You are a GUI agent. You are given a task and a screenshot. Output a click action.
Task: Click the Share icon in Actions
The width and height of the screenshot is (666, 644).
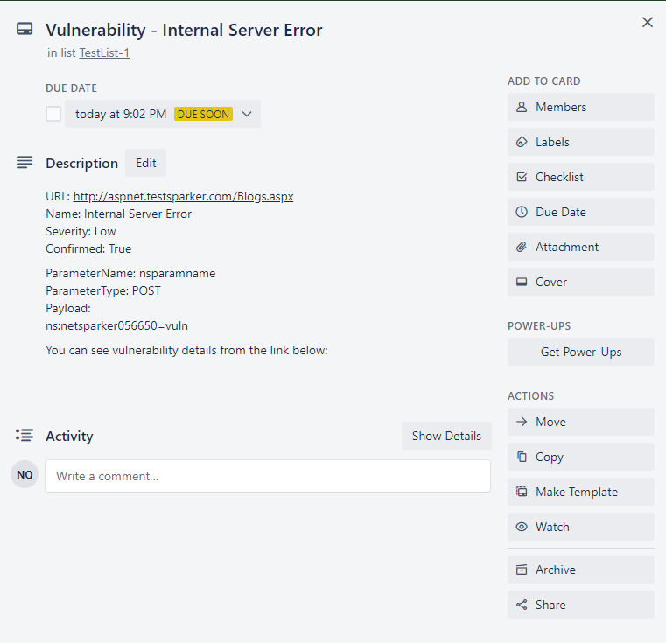tap(522, 605)
